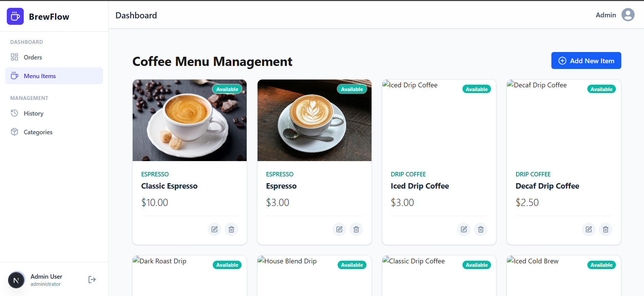Screen dimensions: 644x296
Task: Click the Espresso latte art image
Action: [315, 120]
